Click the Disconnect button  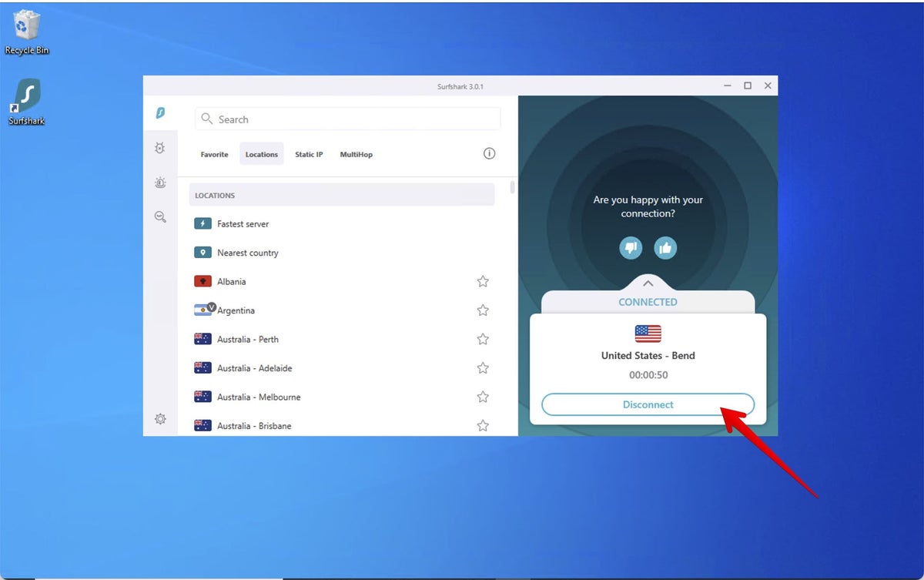coord(648,404)
